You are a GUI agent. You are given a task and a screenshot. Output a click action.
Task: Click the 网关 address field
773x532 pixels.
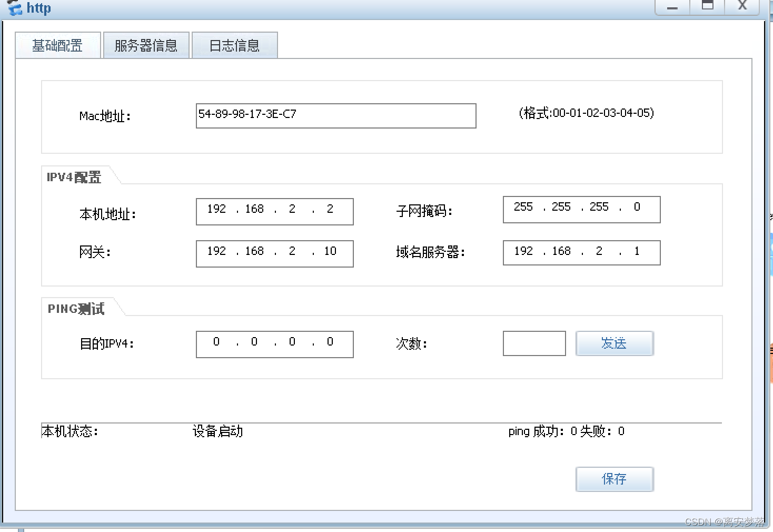pyautogui.click(x=274, y=253)
